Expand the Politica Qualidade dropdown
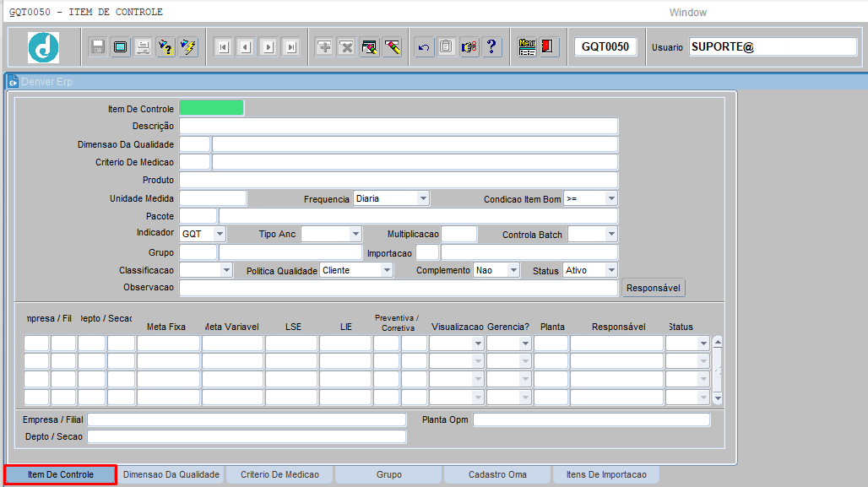Viewport: 868px width, 487px height. (x=386, y=271)
